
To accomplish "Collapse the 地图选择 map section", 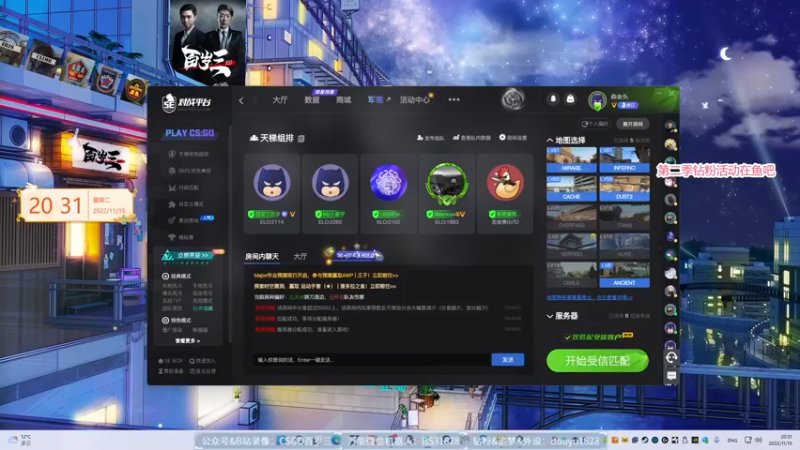I will [x=550, y=140].
